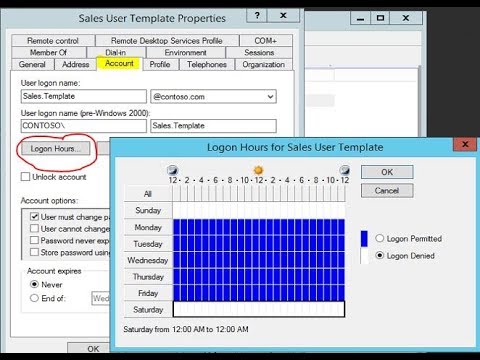The image size is (480, 360).
Task: Click the midnight moon icon at grid start
Action: (x=172, y=170)
